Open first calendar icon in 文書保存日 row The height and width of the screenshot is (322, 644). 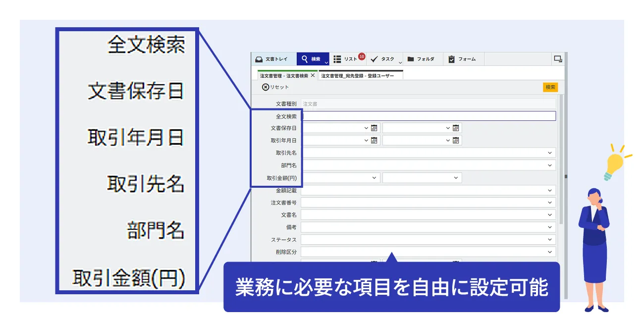pyautogui.click(x=374, y=128)
